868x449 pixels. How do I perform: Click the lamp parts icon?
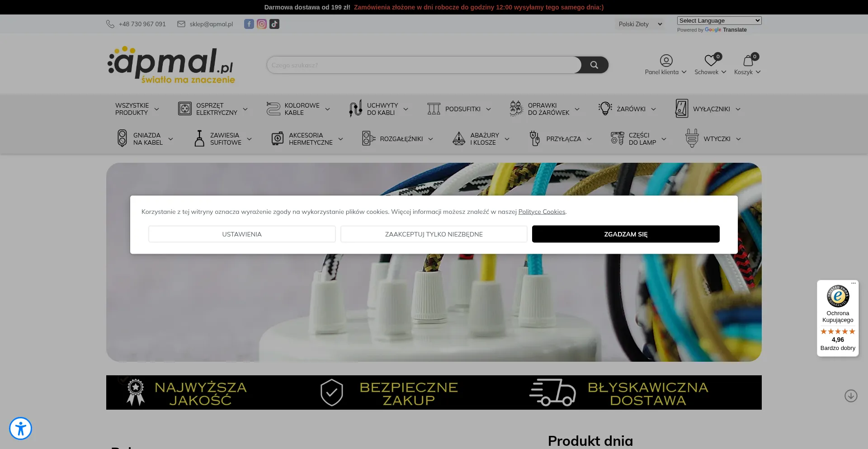pos(618,138)
